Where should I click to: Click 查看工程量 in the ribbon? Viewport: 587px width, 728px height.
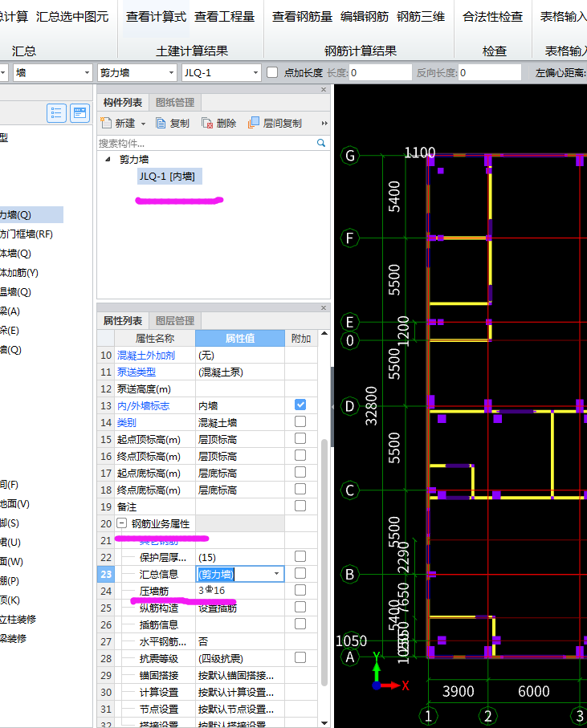224,17
